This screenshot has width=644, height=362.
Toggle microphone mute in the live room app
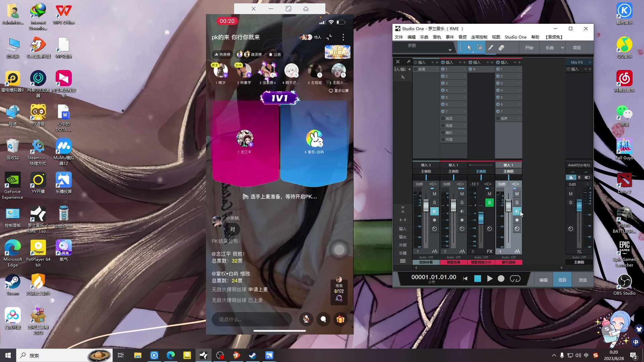[x=306, y=319]
